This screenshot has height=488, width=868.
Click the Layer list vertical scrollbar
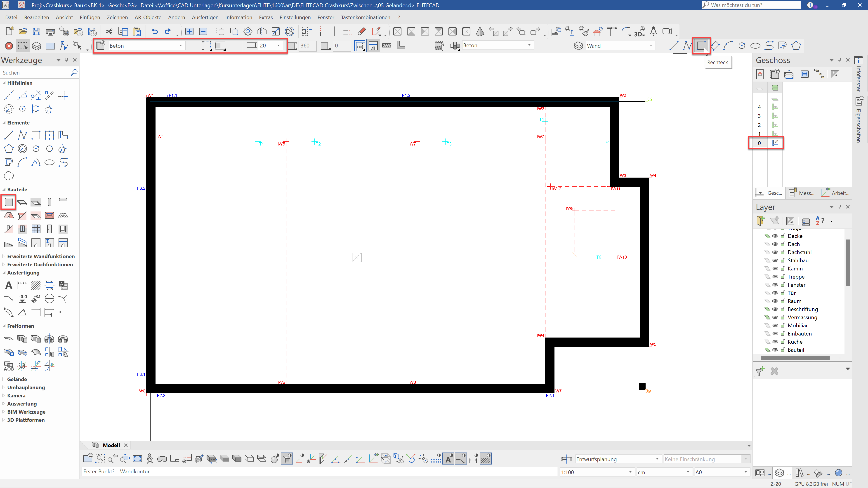click(x=848, y=263)
